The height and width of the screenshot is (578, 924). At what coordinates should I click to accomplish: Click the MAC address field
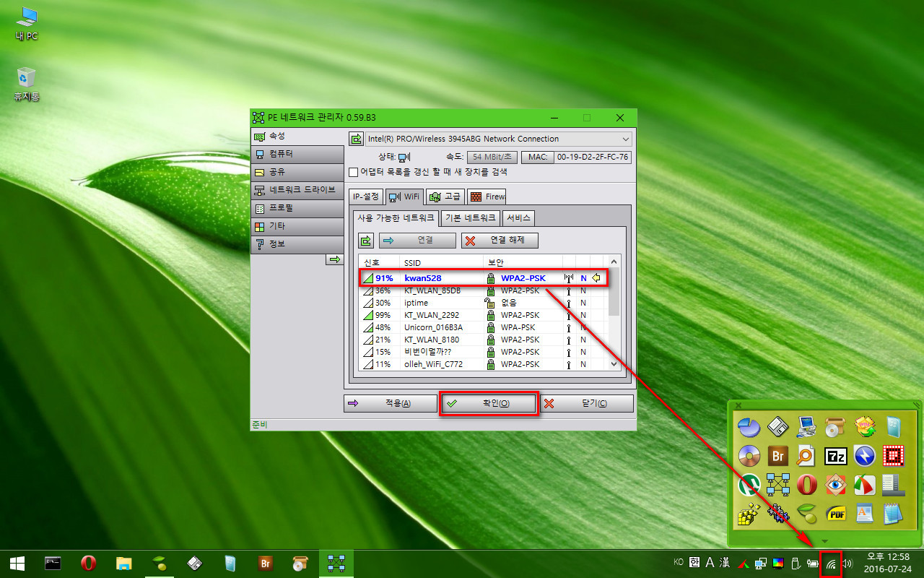tap(593, 157)
